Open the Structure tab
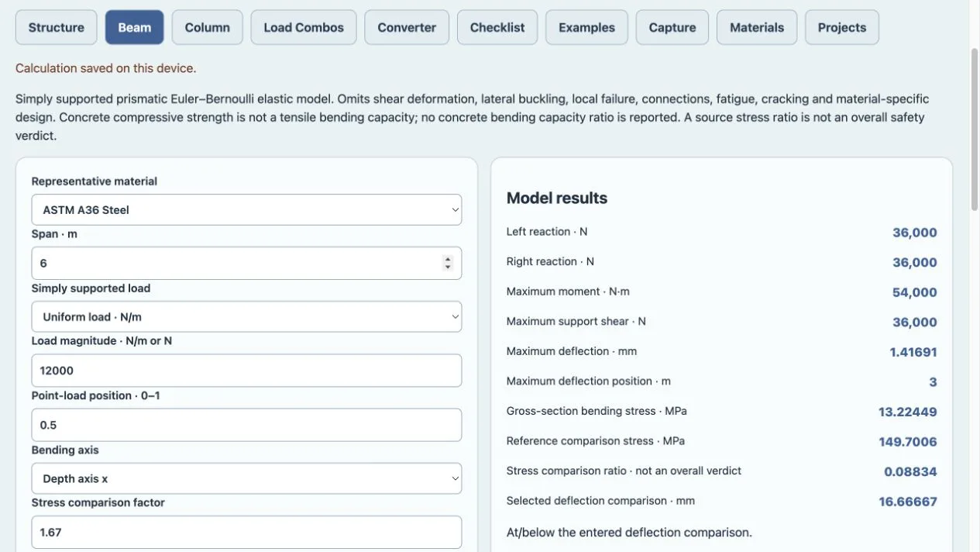This screenshot has height=552, width=980. click(57, 27)
